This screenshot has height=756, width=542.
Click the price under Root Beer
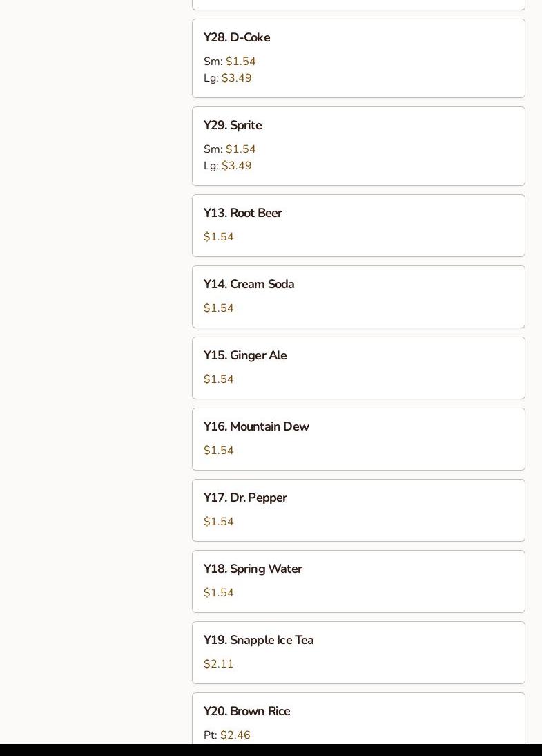(219, 237)
